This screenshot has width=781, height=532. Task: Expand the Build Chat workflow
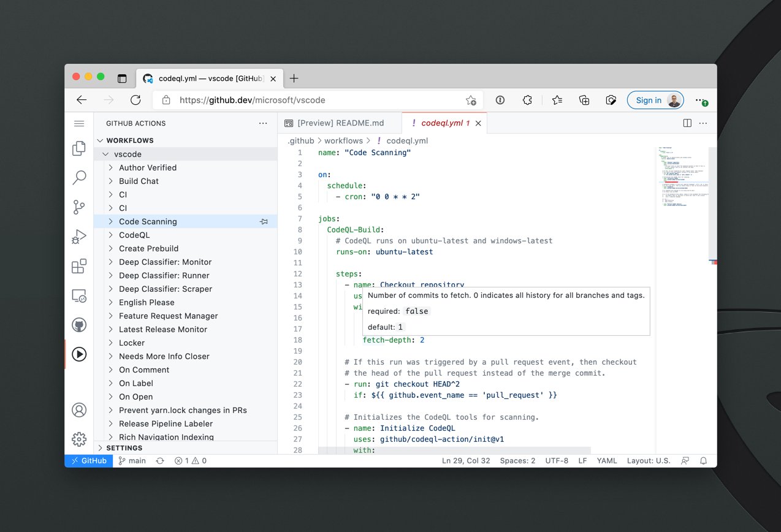pos(111,181)
